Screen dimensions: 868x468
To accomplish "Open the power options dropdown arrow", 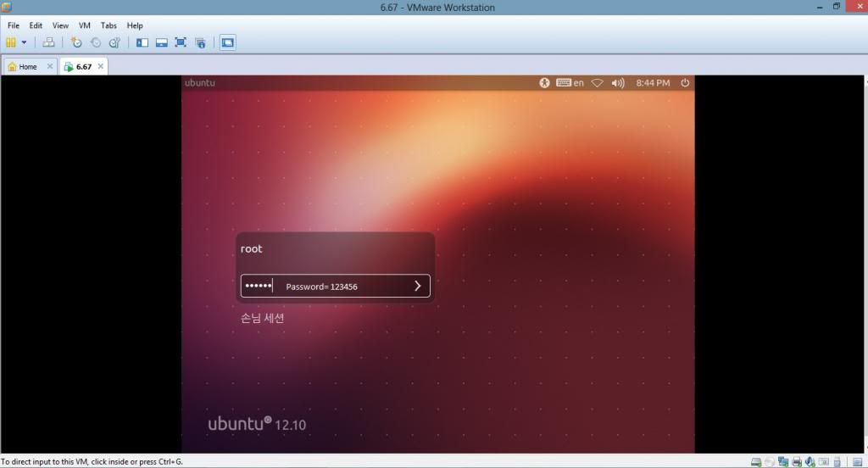I will [x=24, y=42].
